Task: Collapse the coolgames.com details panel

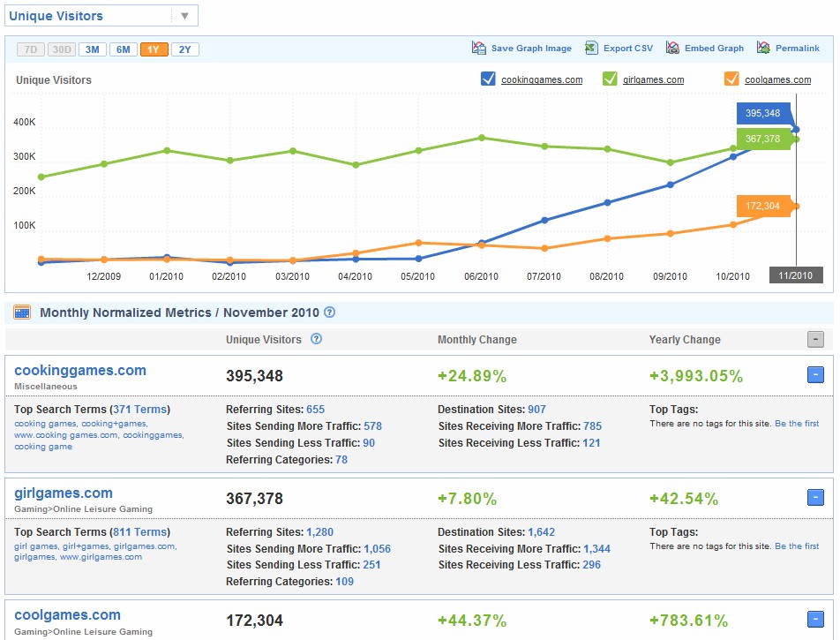Action: (x=815, y=620)
